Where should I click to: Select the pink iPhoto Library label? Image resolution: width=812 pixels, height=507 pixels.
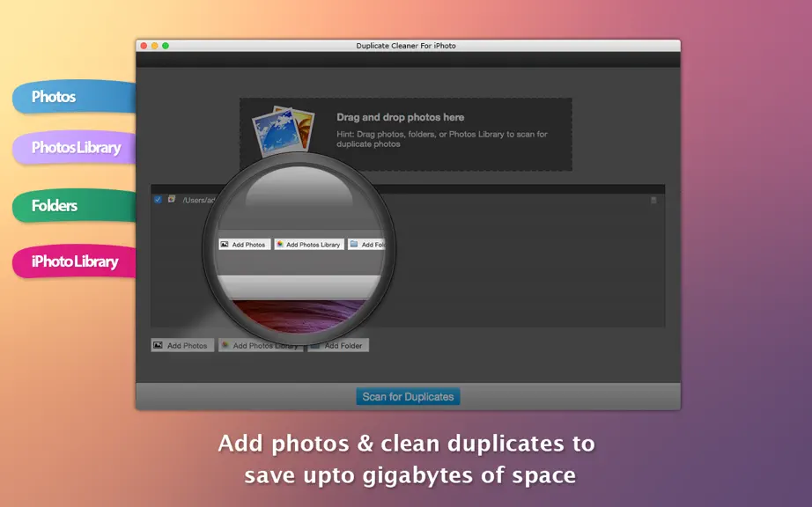74,261
